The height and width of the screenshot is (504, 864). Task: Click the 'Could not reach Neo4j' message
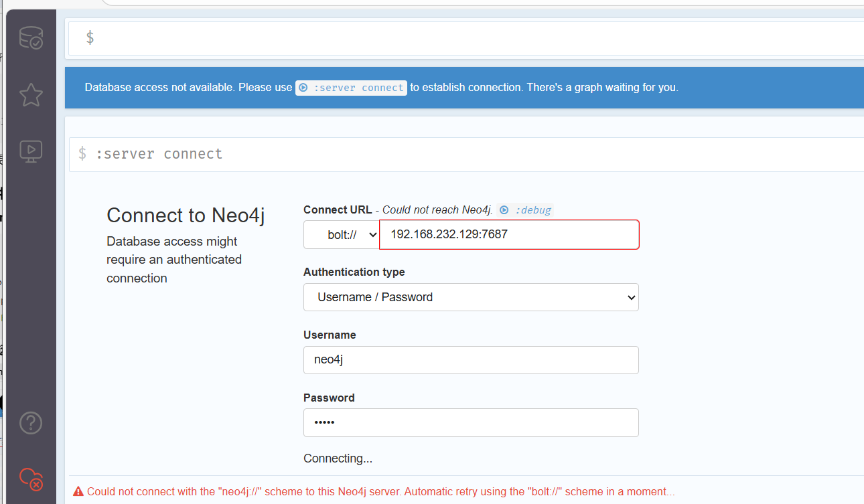(437, 210)
